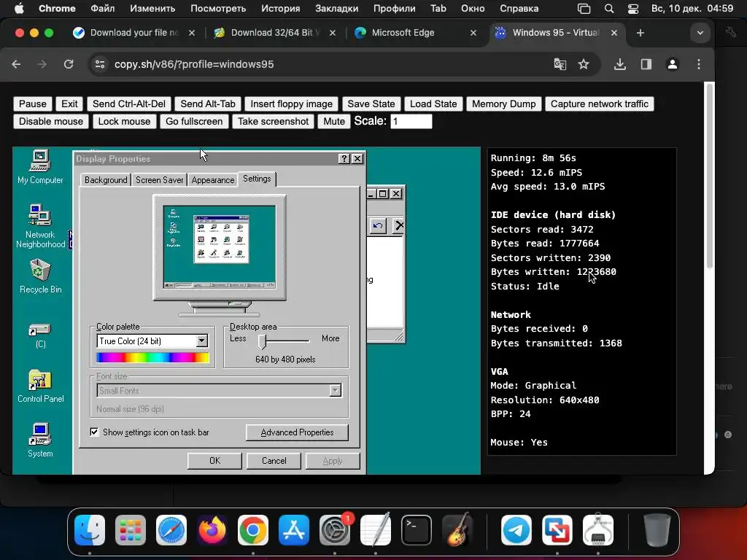Open the Control Panel shortcut icon
The height and width of the screenshot is (560, 747).
tap(40, 386)
